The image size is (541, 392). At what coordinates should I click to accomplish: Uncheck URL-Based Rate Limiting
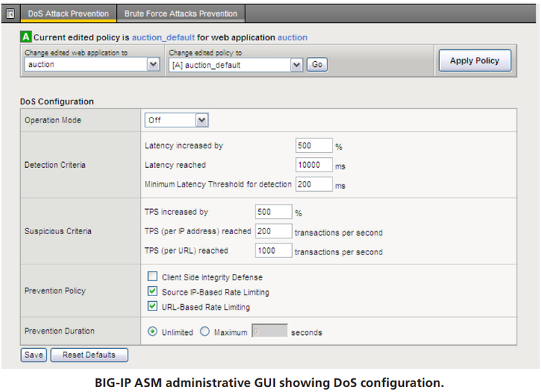click(x=152, y=307)
